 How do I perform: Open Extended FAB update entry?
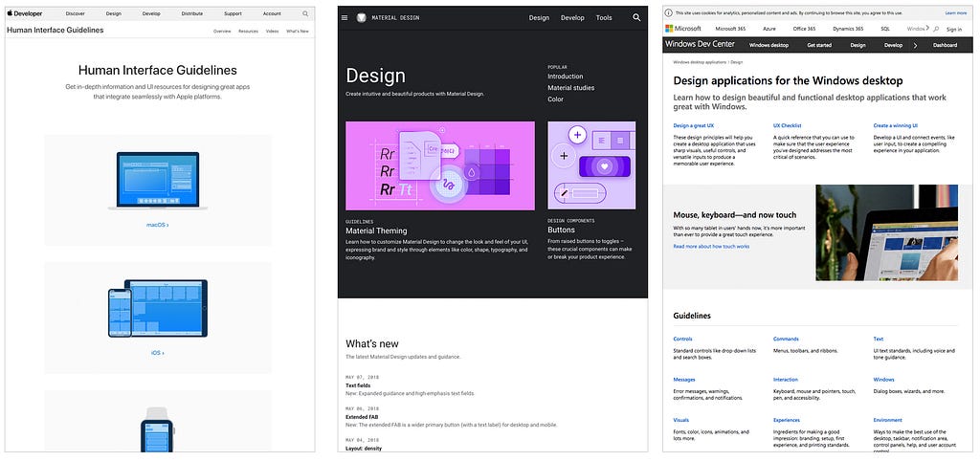[x=362, y=417]
